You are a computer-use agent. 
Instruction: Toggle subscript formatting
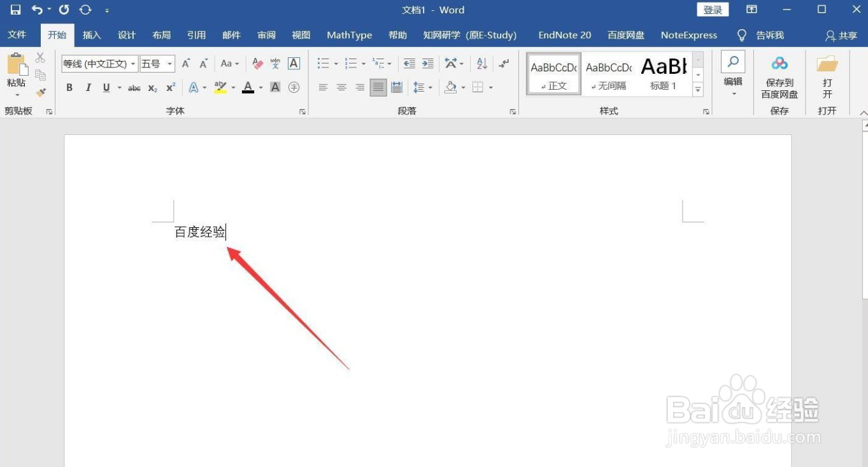coord(152,88)
